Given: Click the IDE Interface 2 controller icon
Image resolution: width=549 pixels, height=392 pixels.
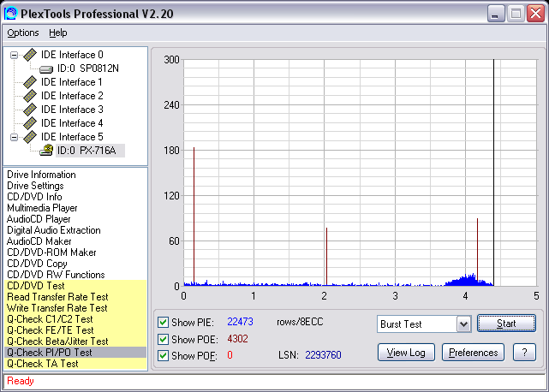Looking at the screenshot, I should (30, 96).
